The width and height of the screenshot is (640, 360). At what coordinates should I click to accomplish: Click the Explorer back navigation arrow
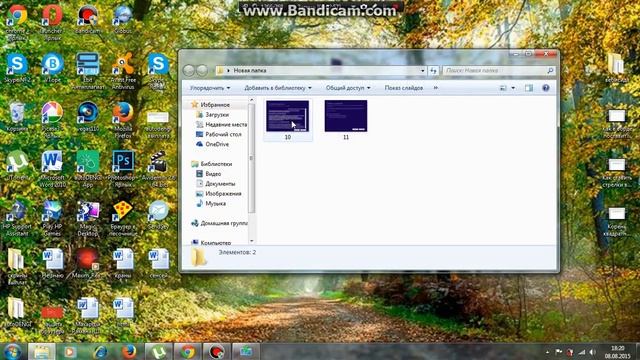(189, 71)
